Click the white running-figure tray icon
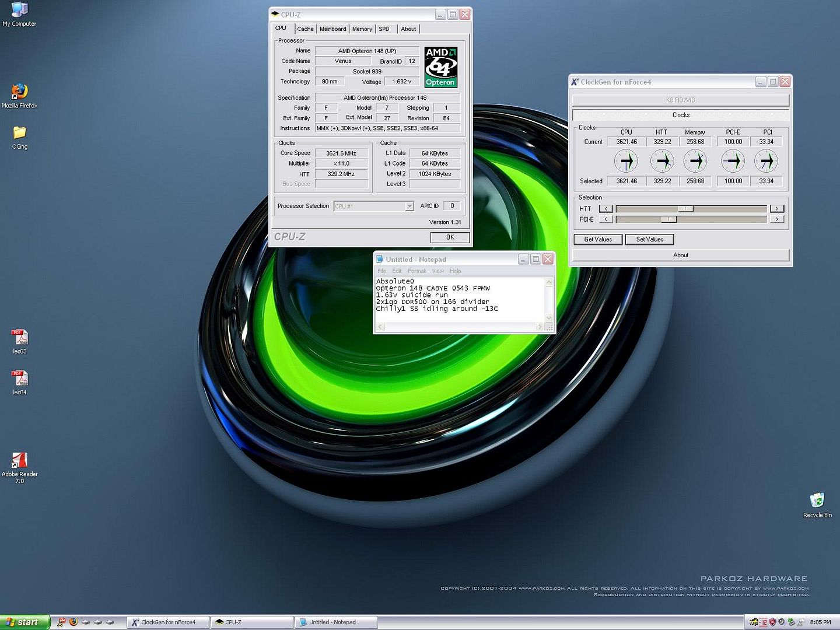This screenshot has height=630, width=840. pos(801,622)
